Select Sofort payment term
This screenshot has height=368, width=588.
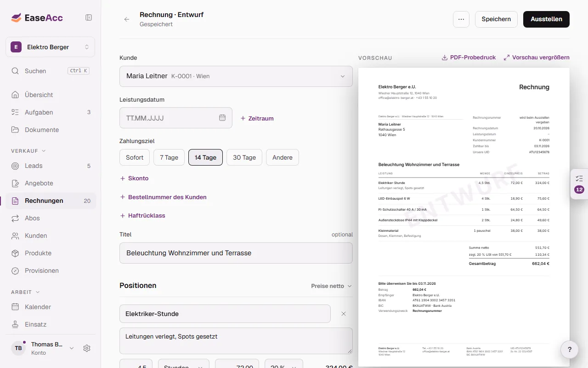point(135,157)
